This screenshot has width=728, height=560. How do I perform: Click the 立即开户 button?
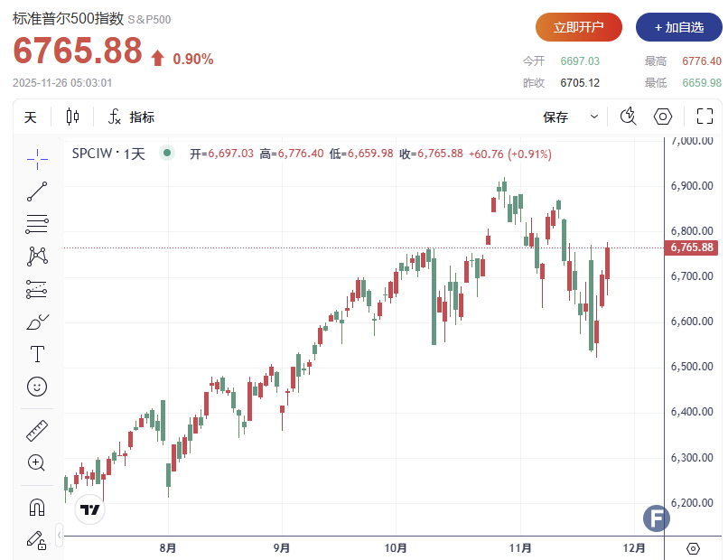(x=579, y=27)
